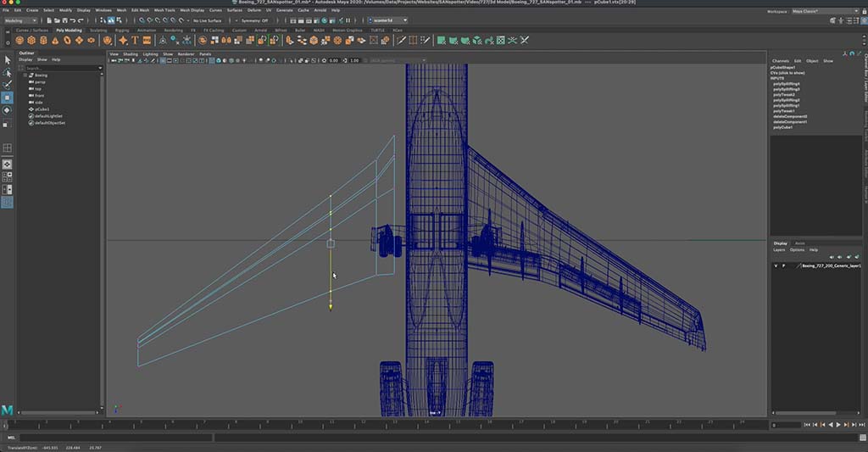Open the Mesh Tools menu
Screen dimensions: 868x452
click(164, 10)
